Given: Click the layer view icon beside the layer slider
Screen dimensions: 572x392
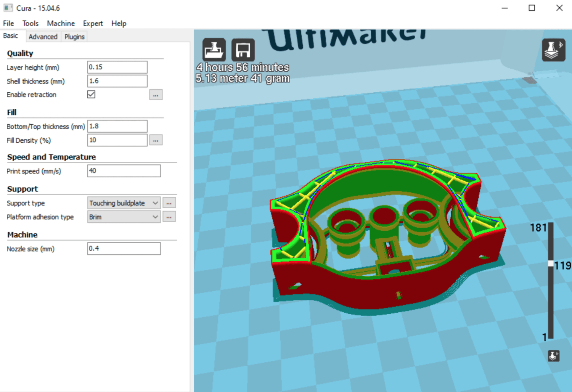Looking at the screenshot, I should pyautogui.click(x=553, y=356).
